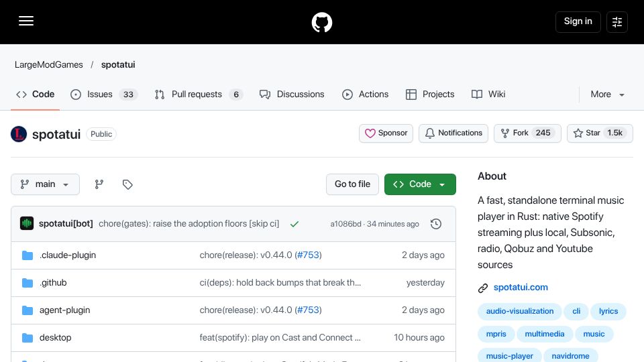Open the spotatui[bot] author link
Image resolution: width=644 pixels, height=362 pixels.
coord(66,224)
